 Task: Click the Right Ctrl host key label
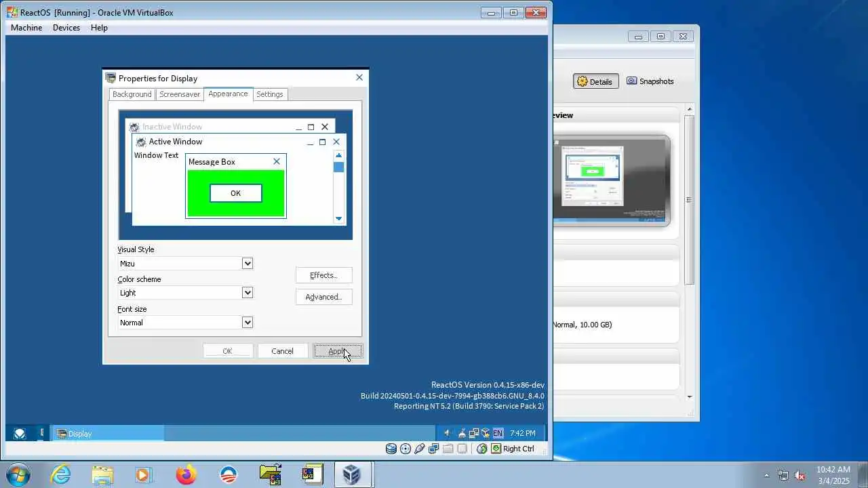tap(519, 449)
